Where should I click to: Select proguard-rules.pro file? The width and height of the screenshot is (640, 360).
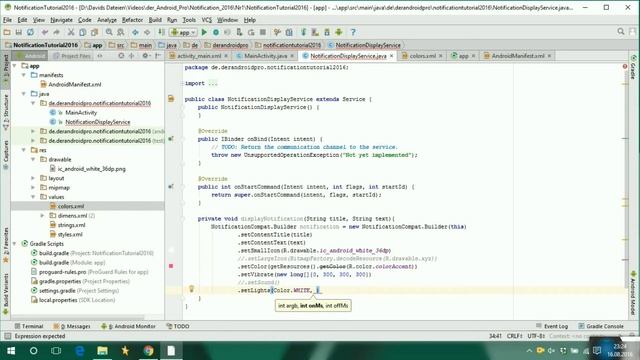(x=62, y=272)
